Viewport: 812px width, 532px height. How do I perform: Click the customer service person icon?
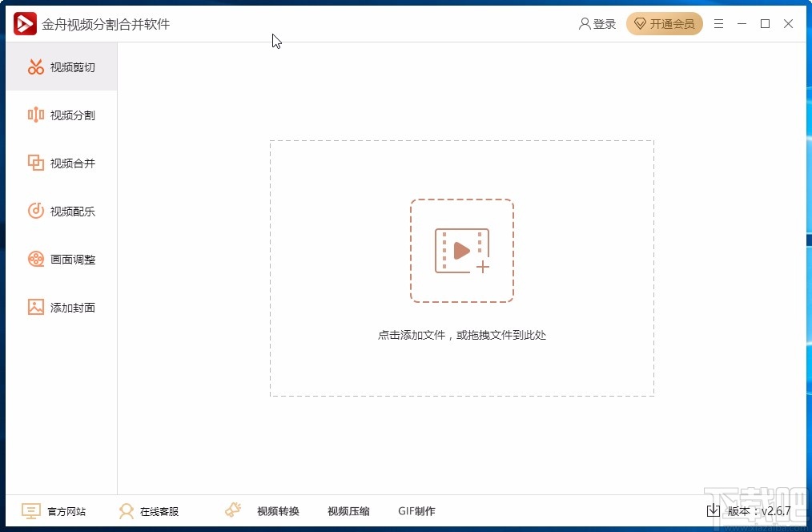[126, 511]
